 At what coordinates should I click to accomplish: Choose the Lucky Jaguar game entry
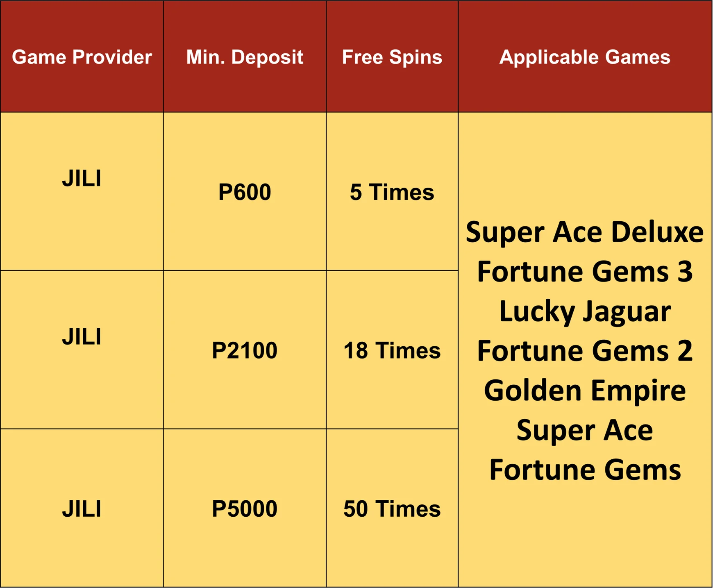[x=585, y=311]
